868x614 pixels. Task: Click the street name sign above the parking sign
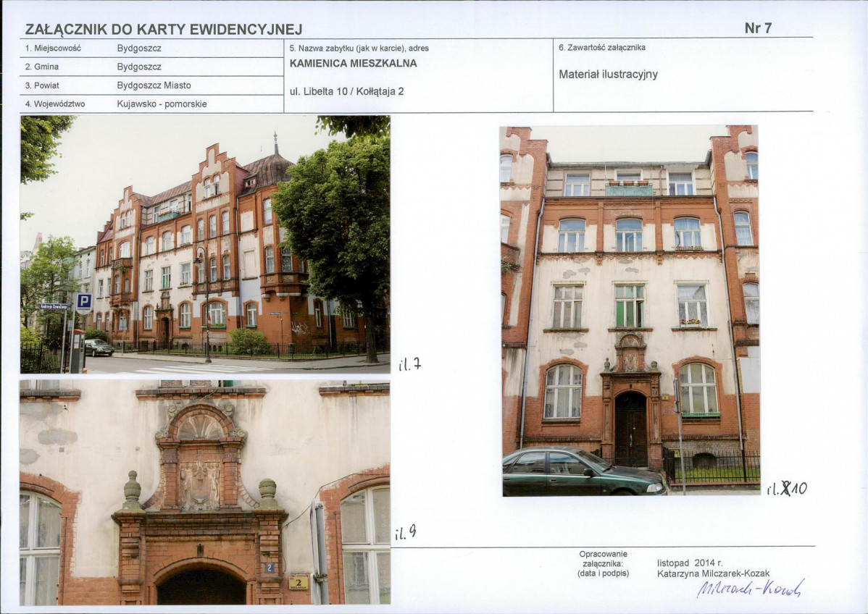coord(54,306)
